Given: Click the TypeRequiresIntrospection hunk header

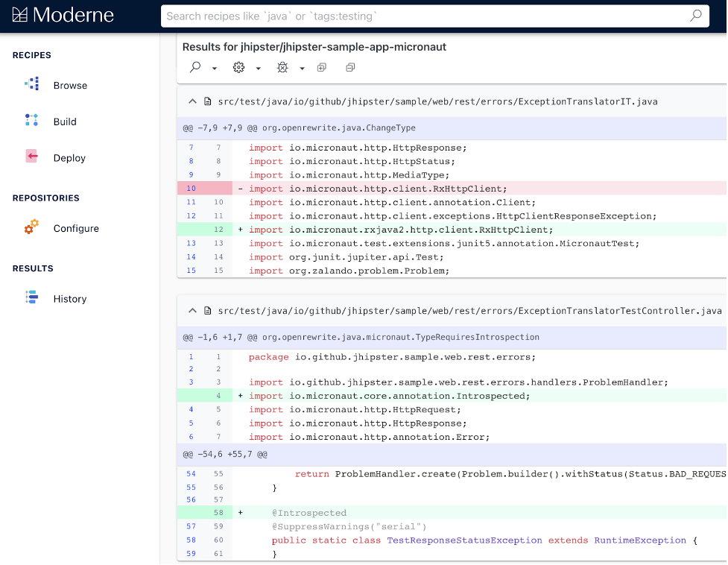Looking at the screenshot, I should tap(452, 337).
